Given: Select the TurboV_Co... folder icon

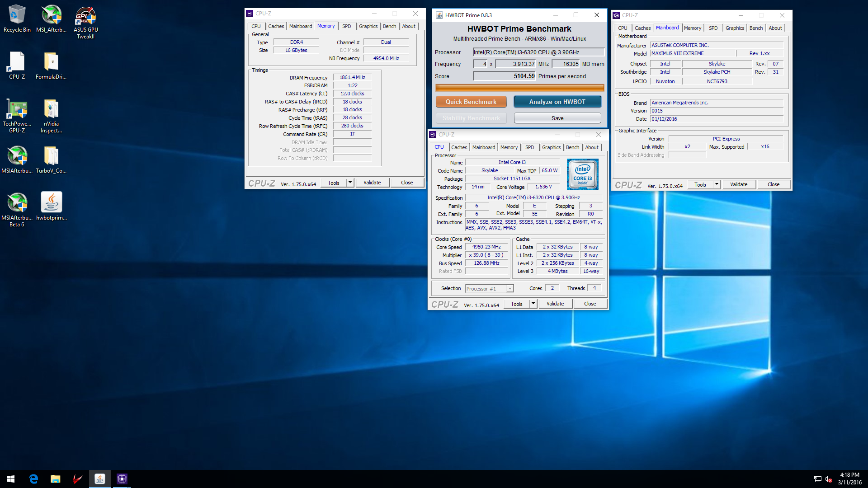Looking at the screenshot, I should point(51,160).
